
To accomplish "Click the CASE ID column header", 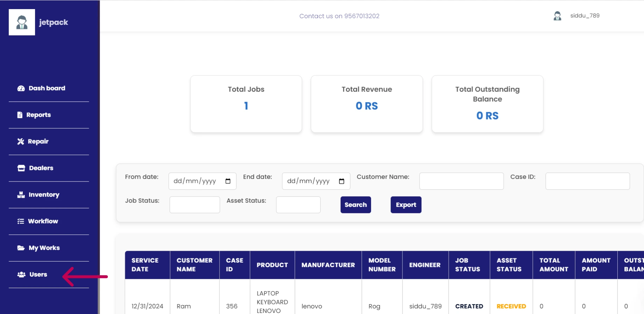I will pos(234,265).
